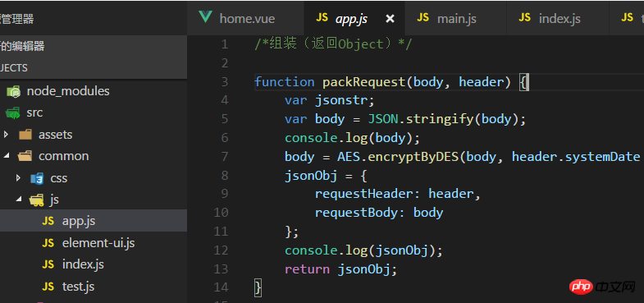Image resolution: width=644 pixels, height=303 pixels.
Task: Open test.js in the file tree
Action: (x=79, y=286)
